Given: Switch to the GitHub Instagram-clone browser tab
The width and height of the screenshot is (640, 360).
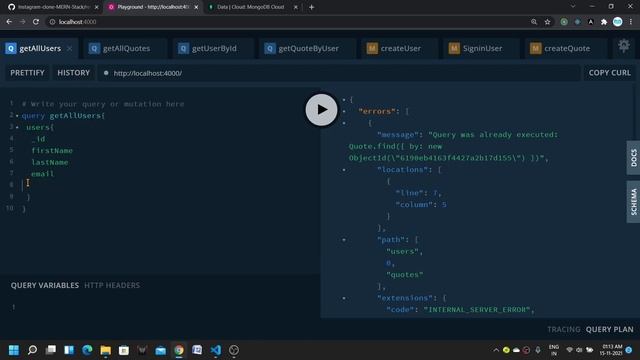Looking at the screenshot, I should pyautogui.click(x=53, y=7).
